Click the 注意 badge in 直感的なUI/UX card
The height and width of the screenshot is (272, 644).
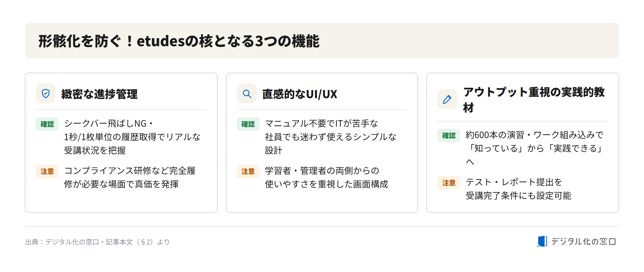click(x=248, y=171)
